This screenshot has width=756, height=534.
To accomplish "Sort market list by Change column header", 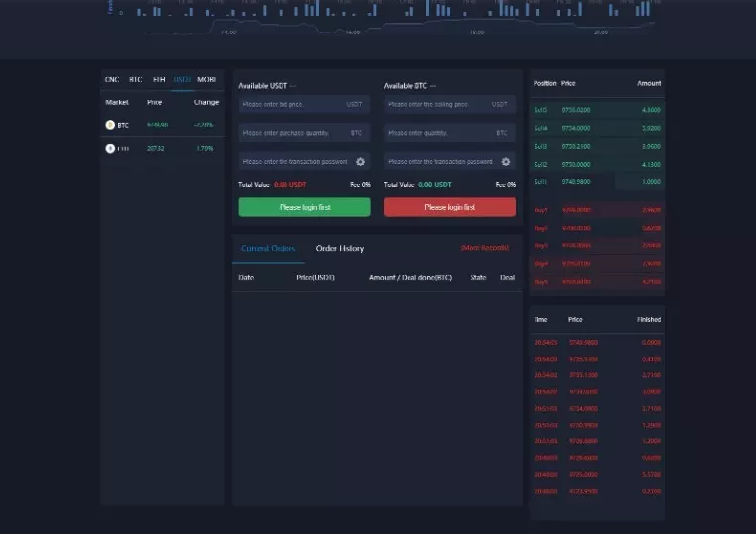I will click(x=206, y=102).
